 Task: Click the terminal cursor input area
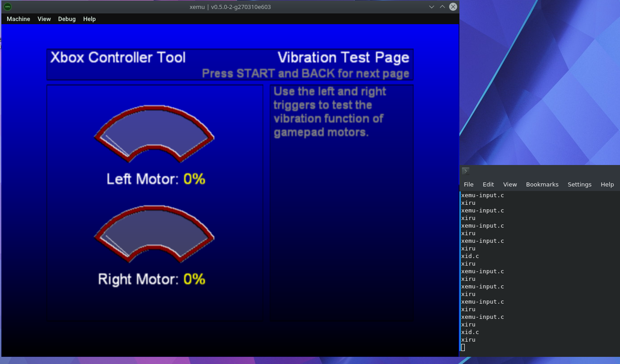pos(463,347)
